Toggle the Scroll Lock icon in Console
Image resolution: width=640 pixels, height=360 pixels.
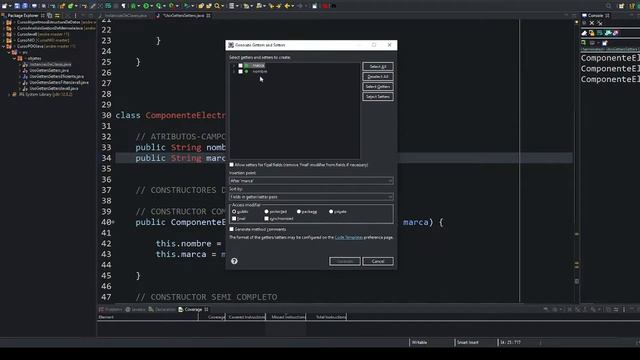pyautogui.click(x=591, y=33)
